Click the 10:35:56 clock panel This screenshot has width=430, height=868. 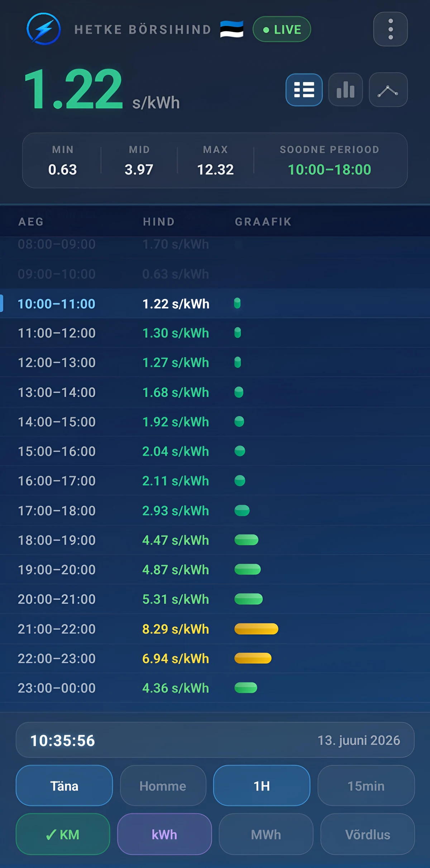(x=215, y=740)
